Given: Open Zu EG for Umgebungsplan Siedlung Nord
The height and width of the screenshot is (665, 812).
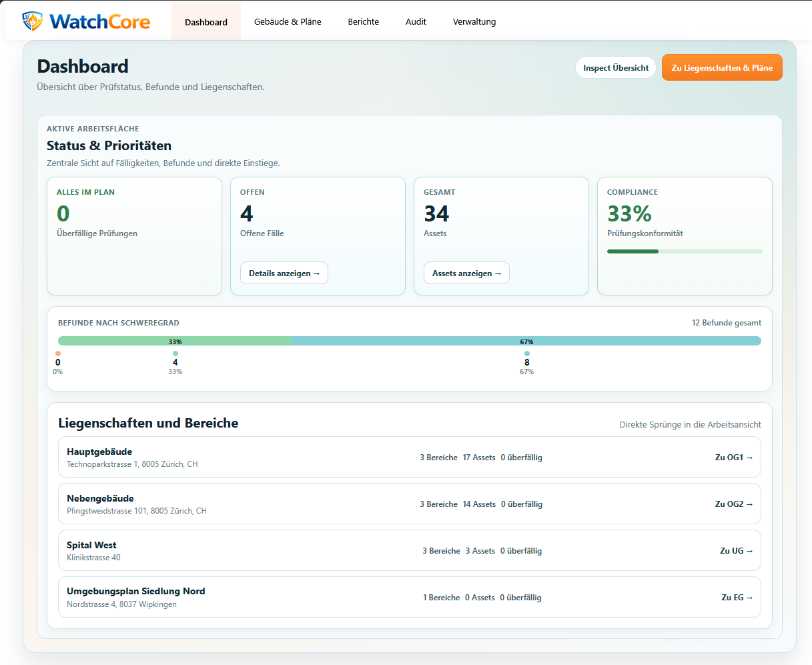Looking at the screenshot, I should click(x=737, y=598).
